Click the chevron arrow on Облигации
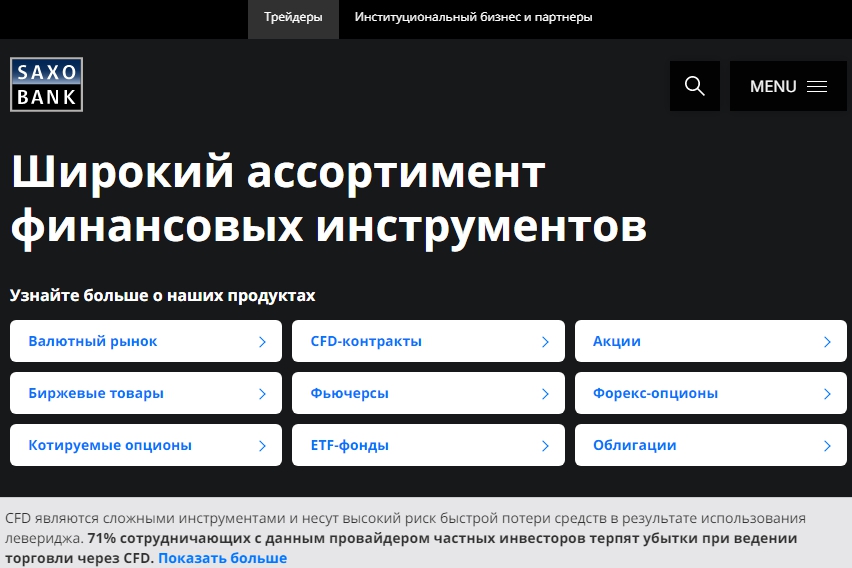This screenshot has height=568, width=852. pos(828,446)
